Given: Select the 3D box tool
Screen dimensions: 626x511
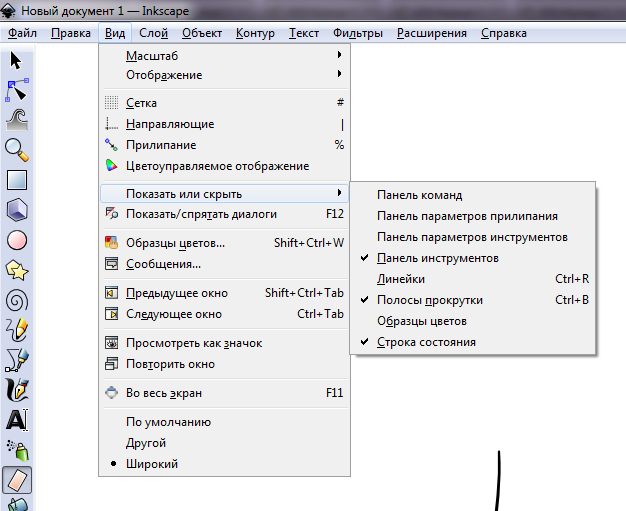Looking at the screenshot, I should point(17,210).
